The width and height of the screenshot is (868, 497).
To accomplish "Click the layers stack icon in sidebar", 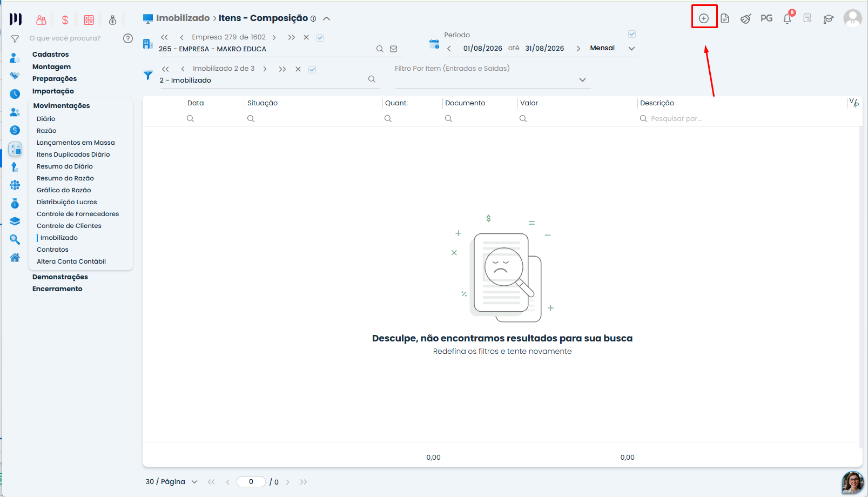I will pos(15,221).
